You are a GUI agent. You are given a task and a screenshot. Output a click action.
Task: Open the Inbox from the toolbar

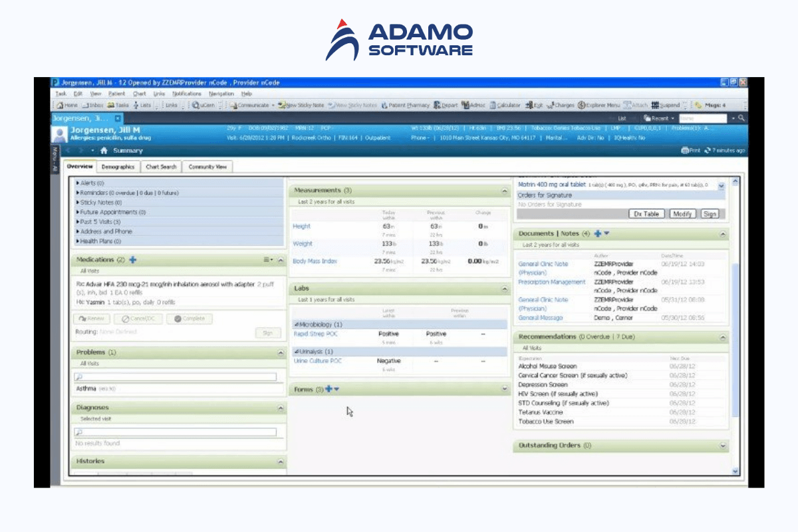[92, 105]
